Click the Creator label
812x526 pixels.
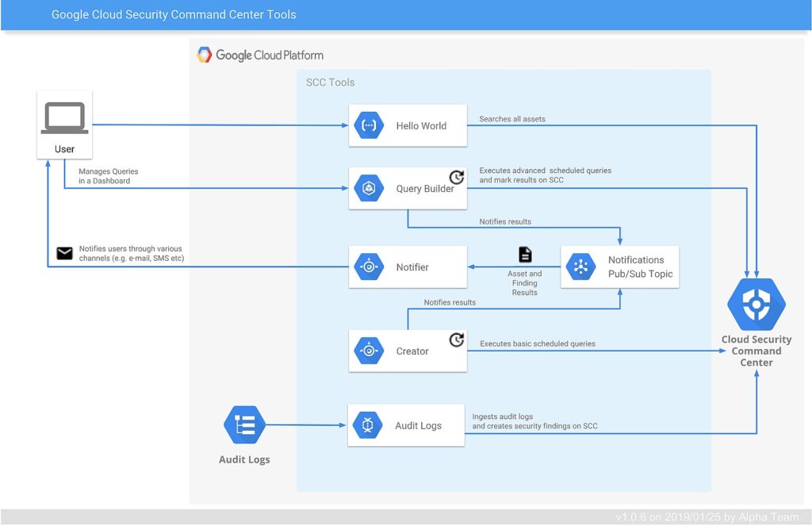[412, 351]
